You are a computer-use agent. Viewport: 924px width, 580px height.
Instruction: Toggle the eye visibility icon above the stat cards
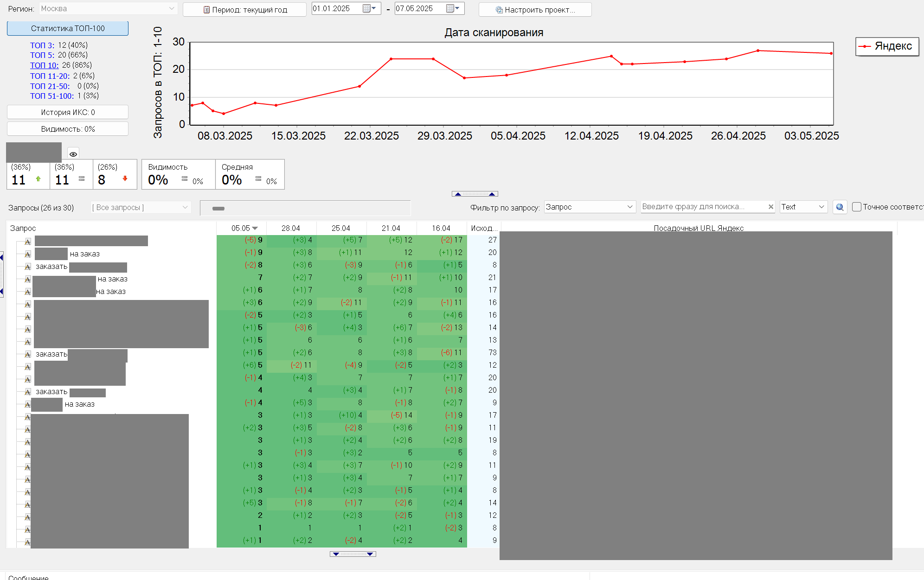point(73,154)
